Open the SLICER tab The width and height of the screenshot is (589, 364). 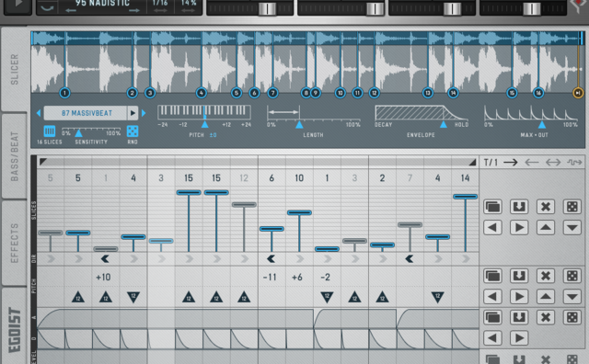pyautogui.click(x=15, y=69)
